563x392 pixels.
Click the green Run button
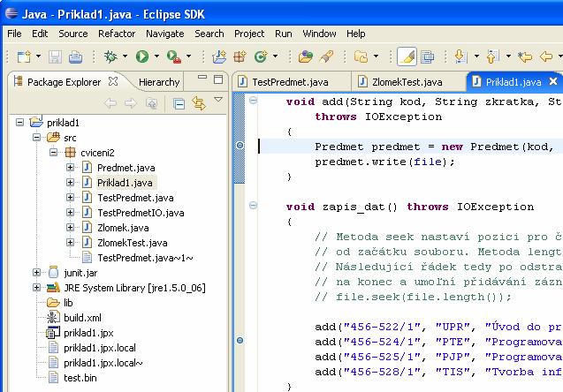coord(142,57)
